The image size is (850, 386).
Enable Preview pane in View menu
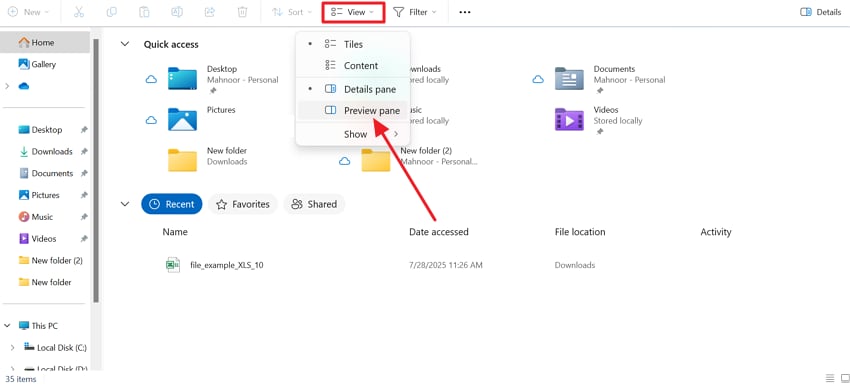352,111
